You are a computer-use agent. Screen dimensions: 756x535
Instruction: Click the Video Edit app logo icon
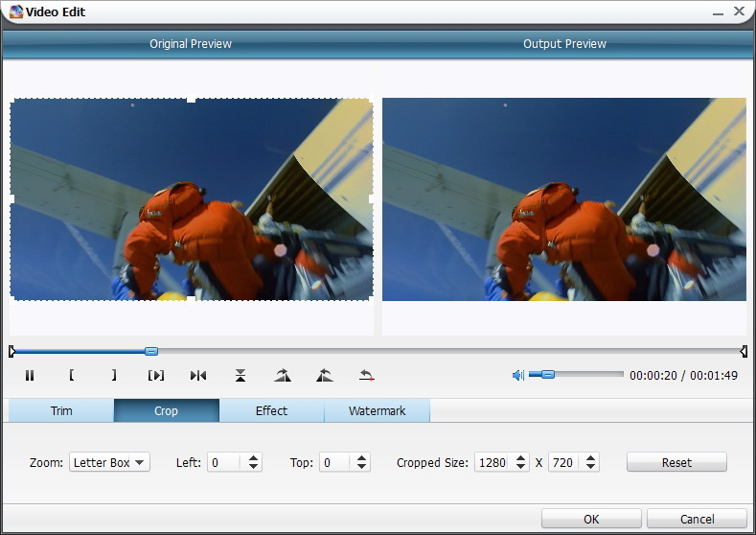tap(16, 12)
